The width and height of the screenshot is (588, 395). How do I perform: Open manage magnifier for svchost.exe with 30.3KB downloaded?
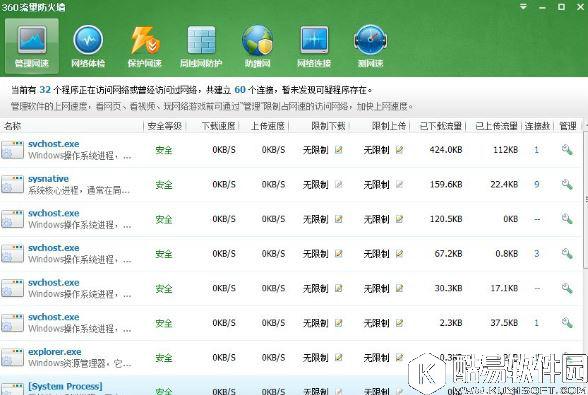pyautogui.click(x=567, y=288)
